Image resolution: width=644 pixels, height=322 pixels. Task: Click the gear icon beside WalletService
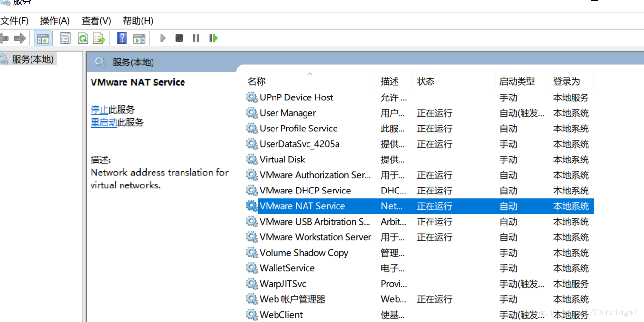coord(252,268)
